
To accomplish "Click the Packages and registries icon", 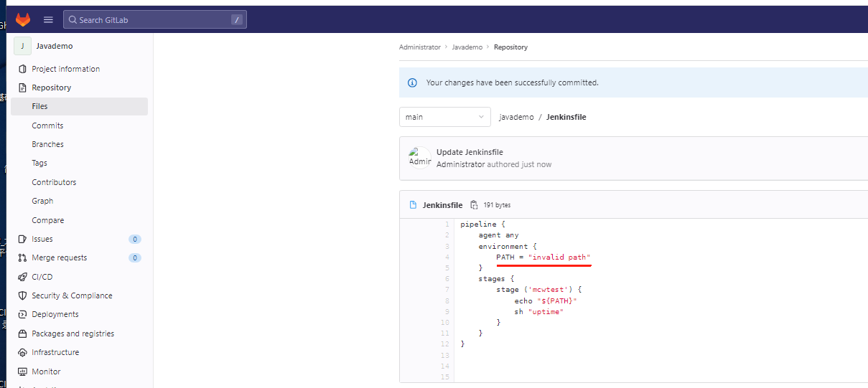I will pyautogui.click(x=22, y=333).
